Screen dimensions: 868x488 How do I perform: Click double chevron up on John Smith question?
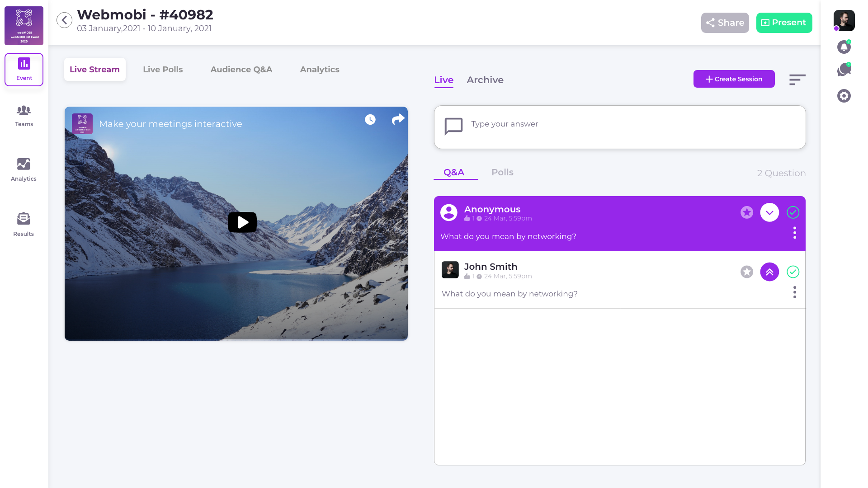(769, 272)
